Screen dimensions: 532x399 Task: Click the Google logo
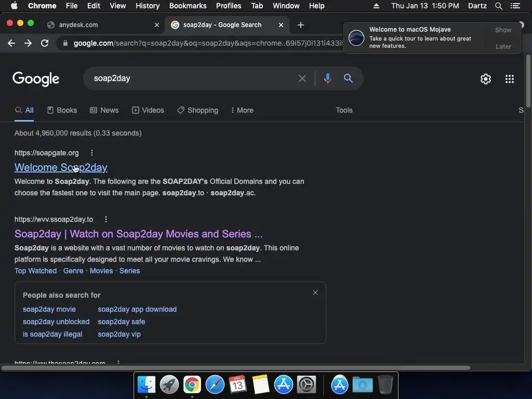pos(36,79)
